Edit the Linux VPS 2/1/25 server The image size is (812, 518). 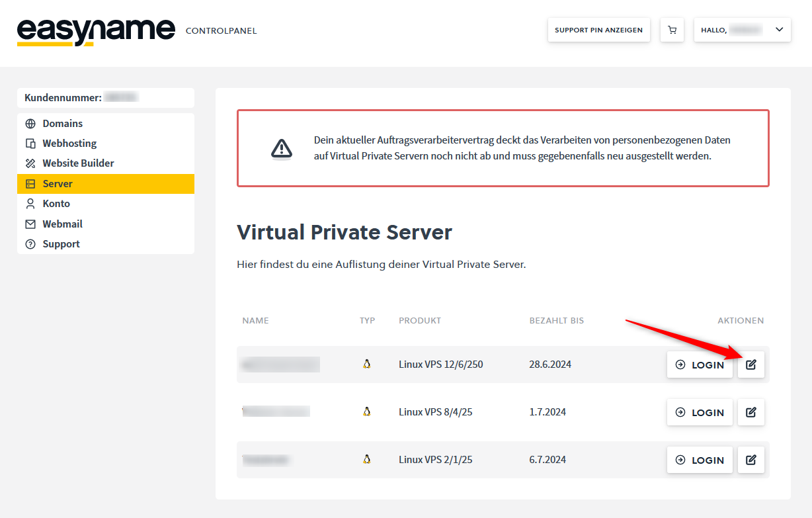[751, 460]
